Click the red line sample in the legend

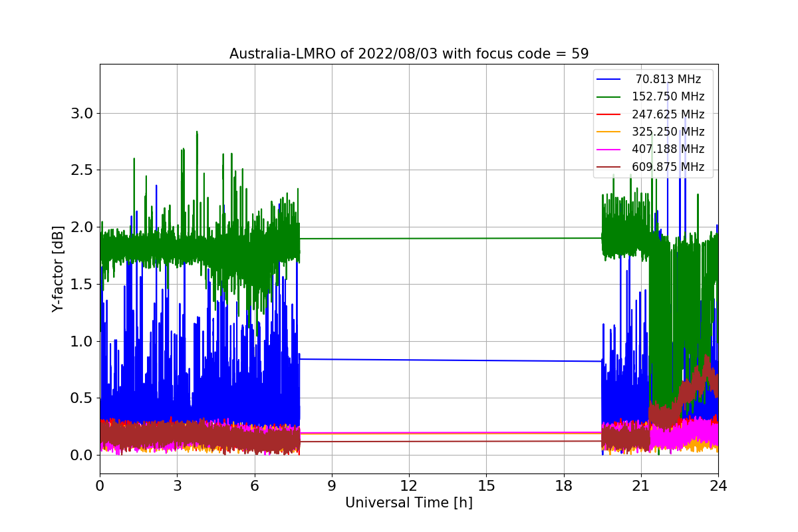click(x=609, y=114)
